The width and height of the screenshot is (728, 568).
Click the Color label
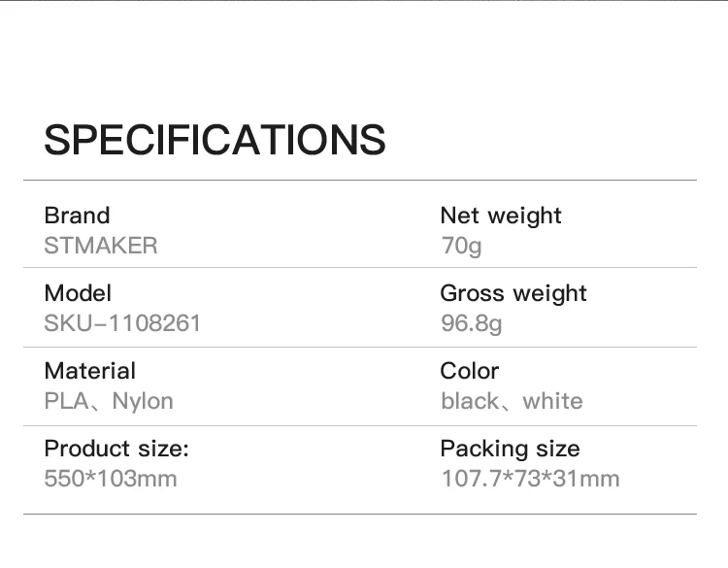(469, 371)
